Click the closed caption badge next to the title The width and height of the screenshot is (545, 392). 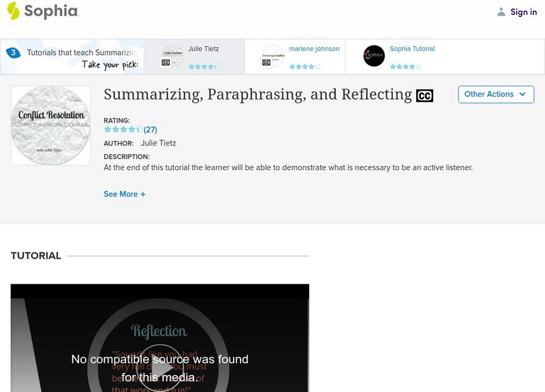pos(424,95)
